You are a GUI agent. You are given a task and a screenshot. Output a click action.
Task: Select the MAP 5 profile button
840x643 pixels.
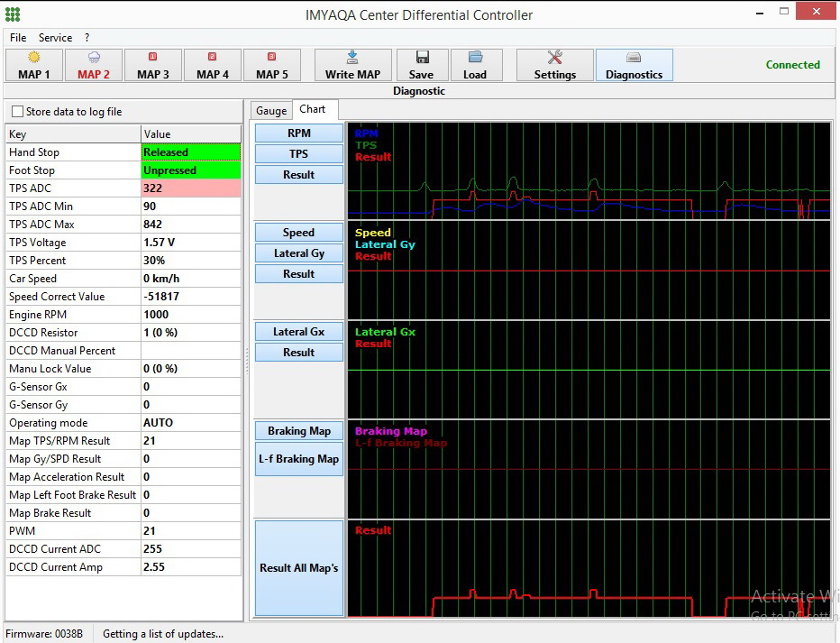point(272,65)
